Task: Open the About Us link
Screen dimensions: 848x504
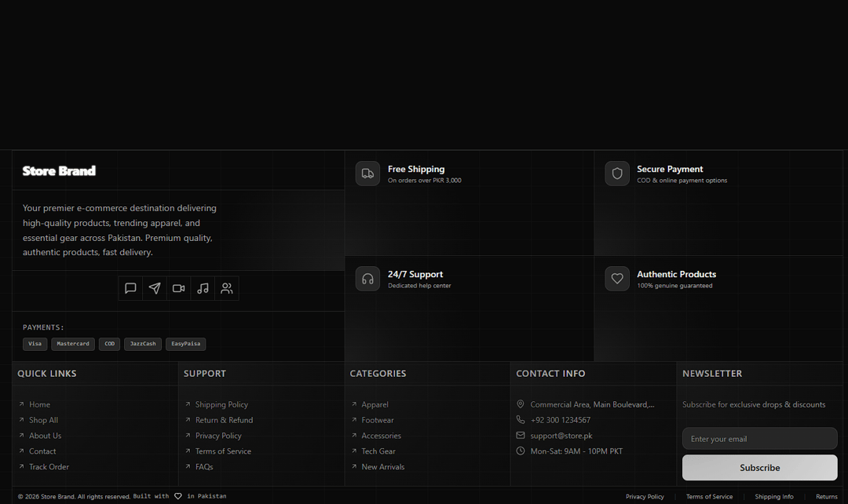Action: click(x=45, y=436)
